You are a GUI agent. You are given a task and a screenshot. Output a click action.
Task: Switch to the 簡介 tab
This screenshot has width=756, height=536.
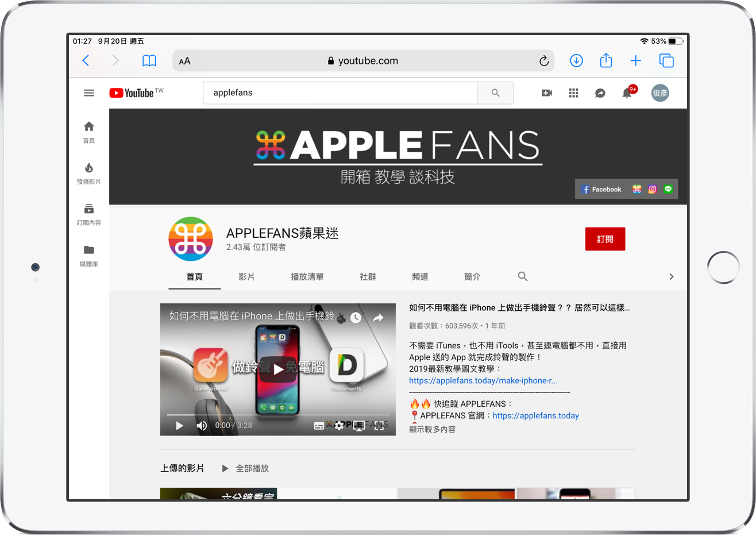472,277
